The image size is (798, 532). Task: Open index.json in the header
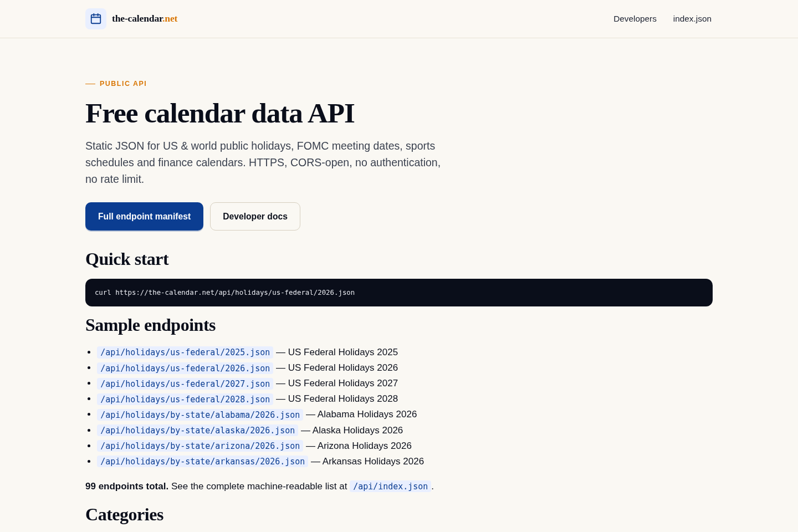692,19
